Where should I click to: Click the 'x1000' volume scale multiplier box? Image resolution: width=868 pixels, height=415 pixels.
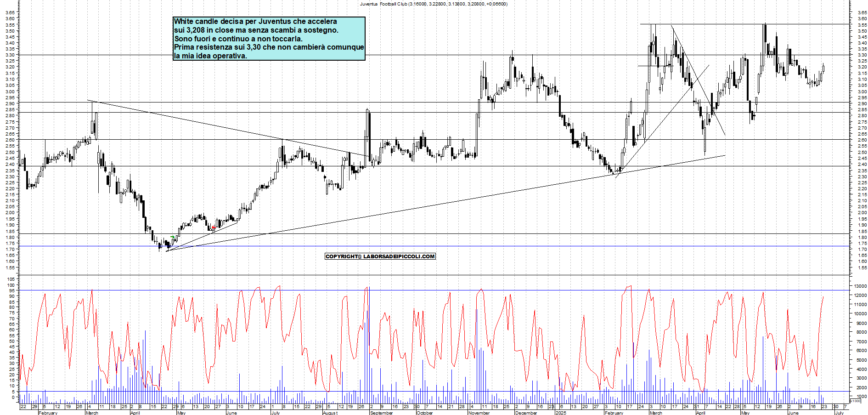856,401
